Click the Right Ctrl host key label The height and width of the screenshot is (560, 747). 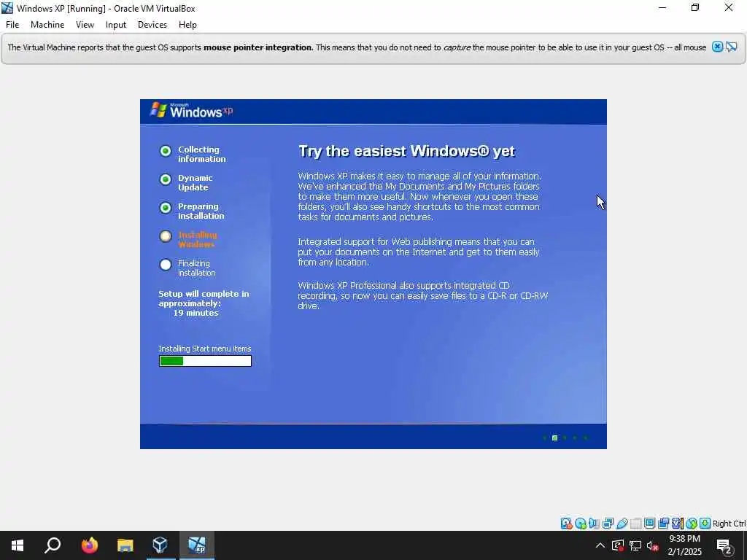pyautogui.click(x=729, y=524)
